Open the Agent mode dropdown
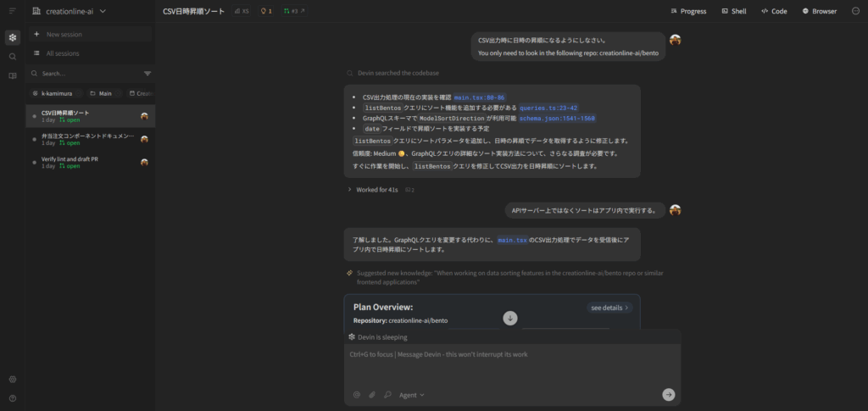This screenshot has height=411, width=868. click(412, 394)
